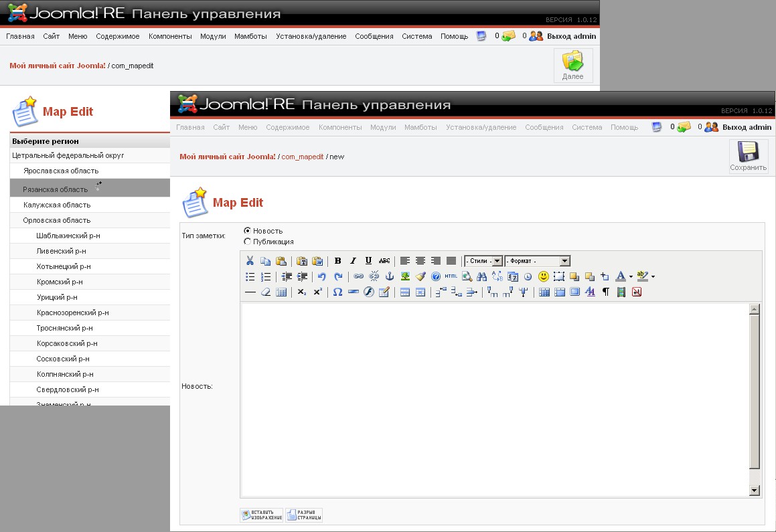Open Find with the binoculars icon

coord(481,276)
